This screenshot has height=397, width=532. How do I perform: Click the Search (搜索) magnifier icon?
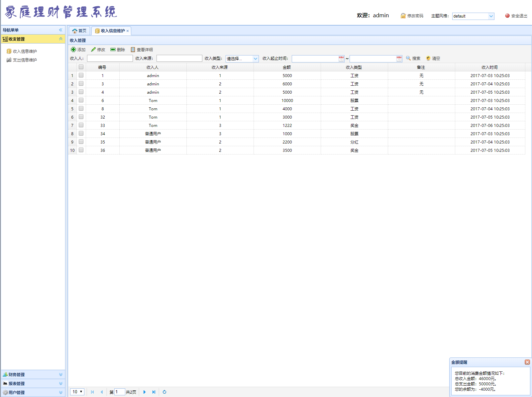pyautogui.click(x=408, y=58)
